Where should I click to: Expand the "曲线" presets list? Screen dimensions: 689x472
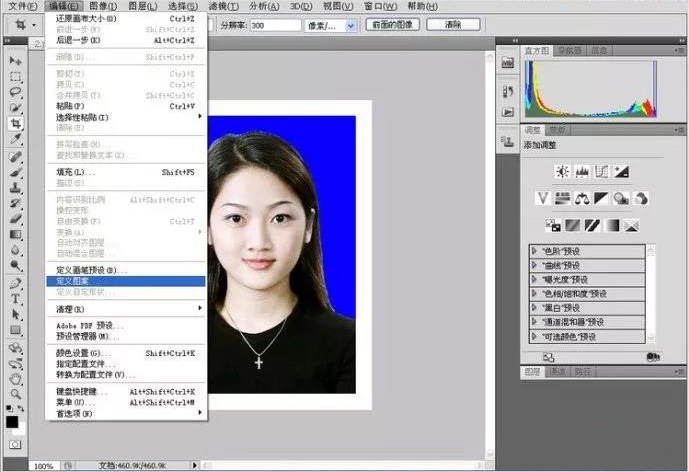(535, 265)
